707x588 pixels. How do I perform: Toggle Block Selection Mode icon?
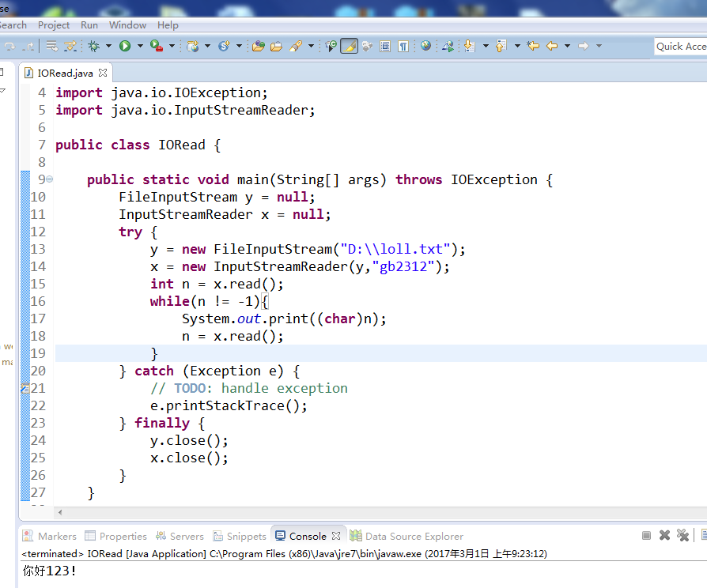coord(385,46)
